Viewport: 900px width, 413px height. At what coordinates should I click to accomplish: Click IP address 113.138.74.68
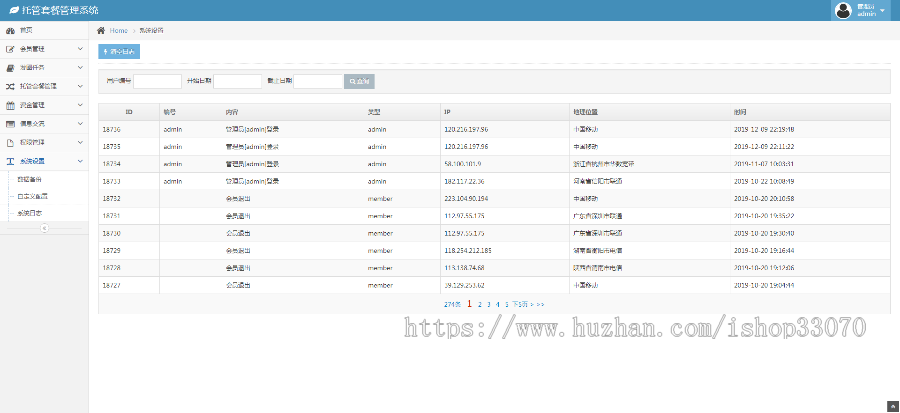tap(464, 268)
